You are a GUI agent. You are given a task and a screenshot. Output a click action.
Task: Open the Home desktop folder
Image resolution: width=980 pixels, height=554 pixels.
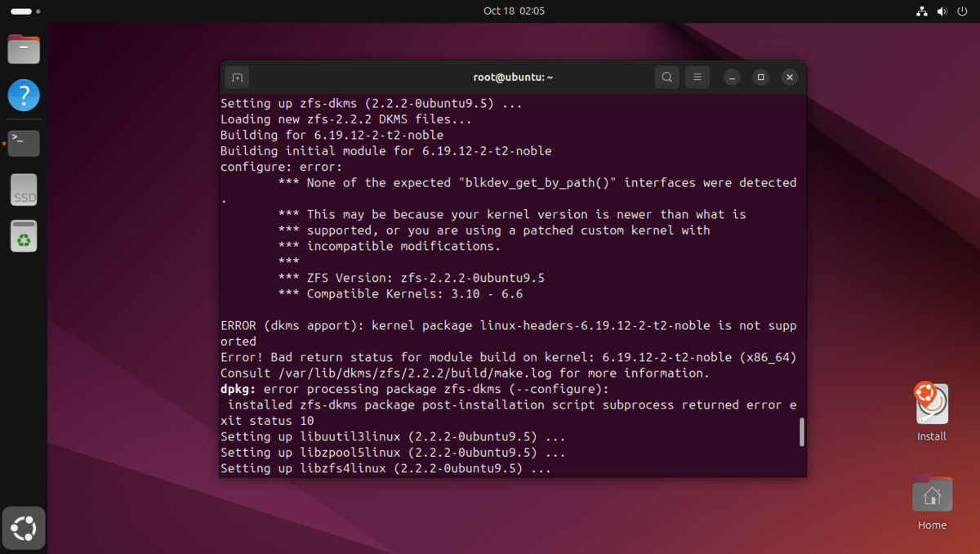pos(932,503)
